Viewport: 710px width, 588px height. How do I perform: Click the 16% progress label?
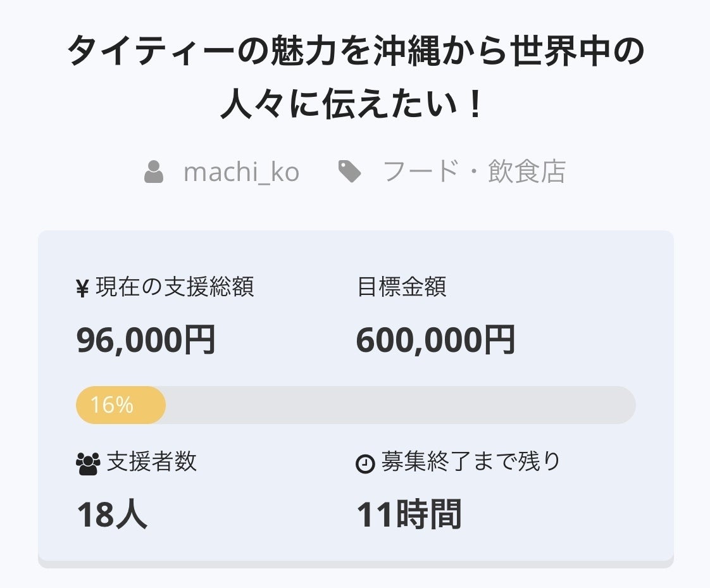111,405
